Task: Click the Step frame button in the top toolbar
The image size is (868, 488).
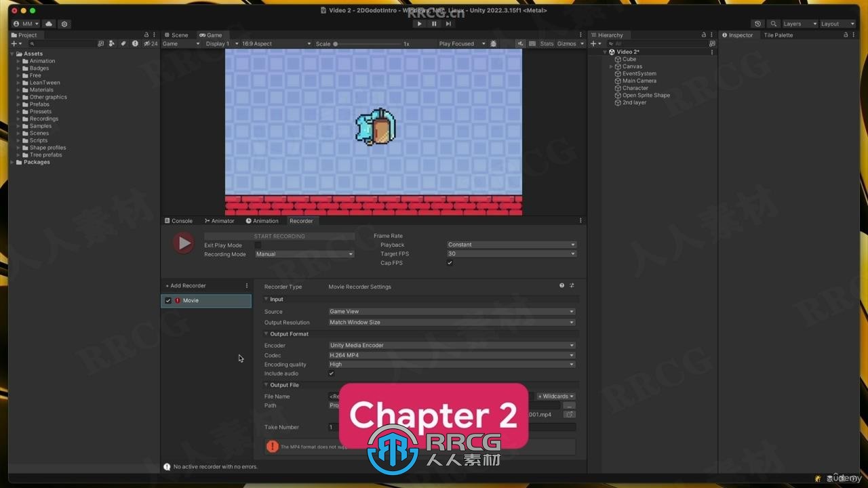Action: (448, 24)
